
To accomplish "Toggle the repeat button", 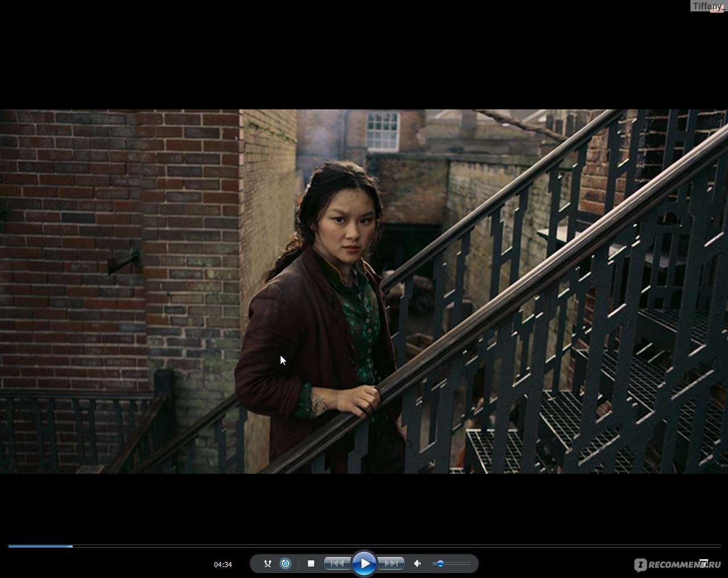I will coord(286,564).
